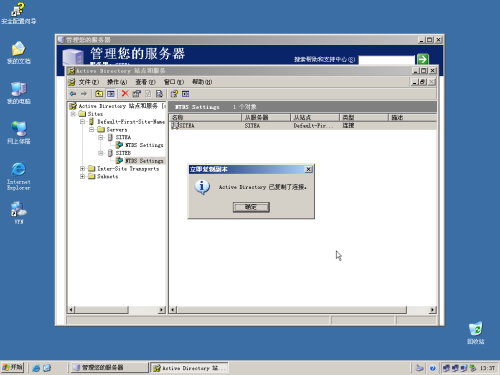Viewport: 500px width, 375px height.
Task: Collapse the Sites folder node
Action: click(x=73, y=114)
